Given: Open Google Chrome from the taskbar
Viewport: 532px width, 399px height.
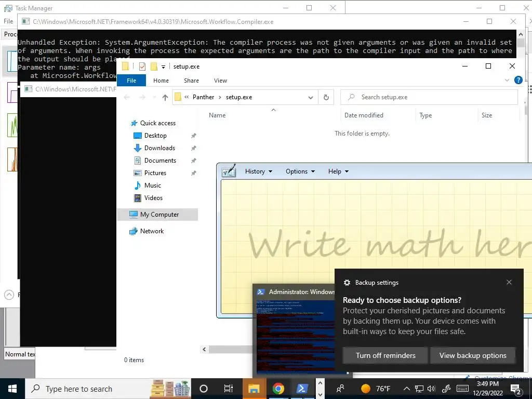Looking at the screenshot, I should (278, 389).
